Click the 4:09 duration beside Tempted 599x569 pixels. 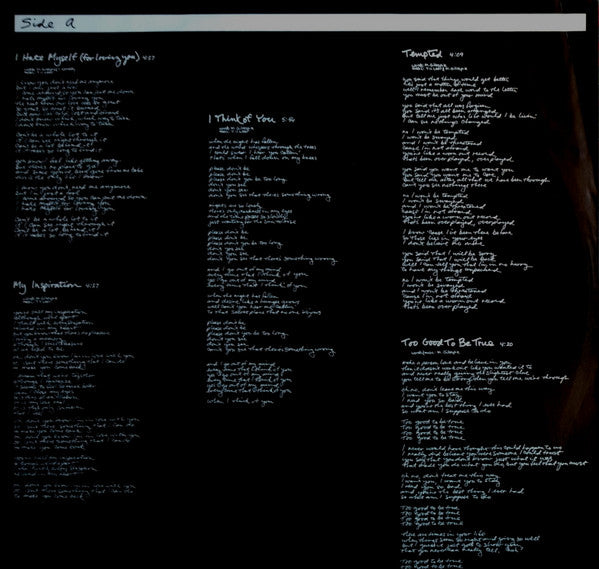(456, 55)
